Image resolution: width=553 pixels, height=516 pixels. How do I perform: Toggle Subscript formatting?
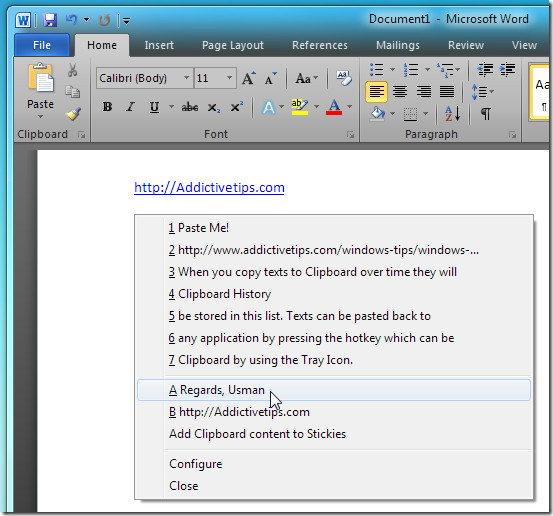coord(213,107)
